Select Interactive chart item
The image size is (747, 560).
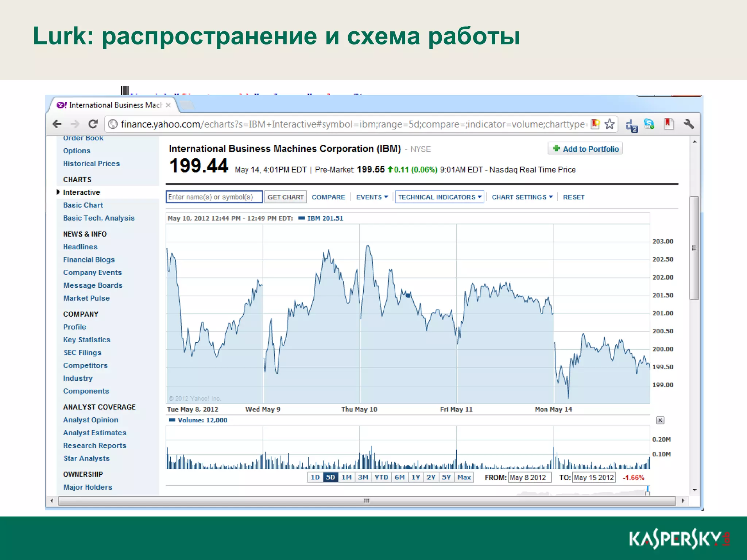coord(81,192)
